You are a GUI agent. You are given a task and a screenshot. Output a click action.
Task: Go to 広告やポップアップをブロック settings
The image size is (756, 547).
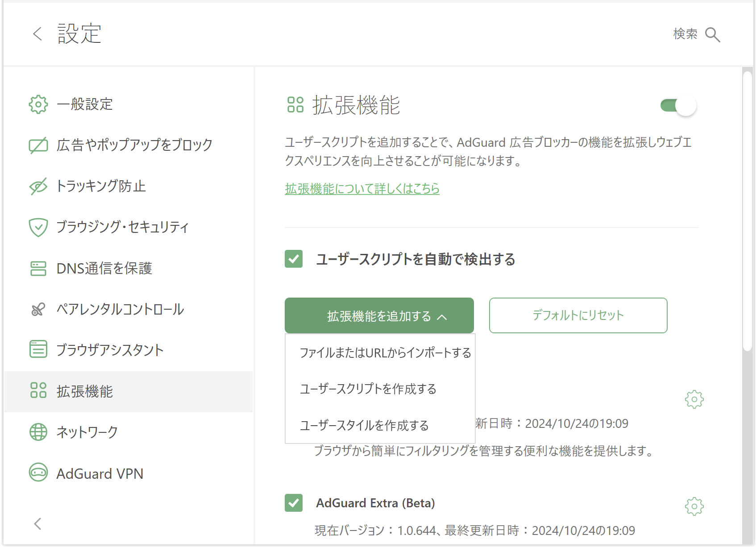[129, 145]
